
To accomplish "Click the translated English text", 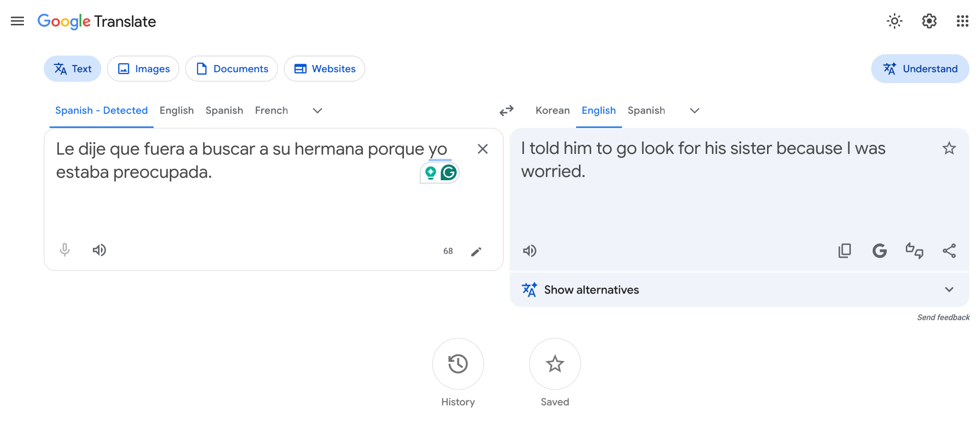I will pos(703,160).
